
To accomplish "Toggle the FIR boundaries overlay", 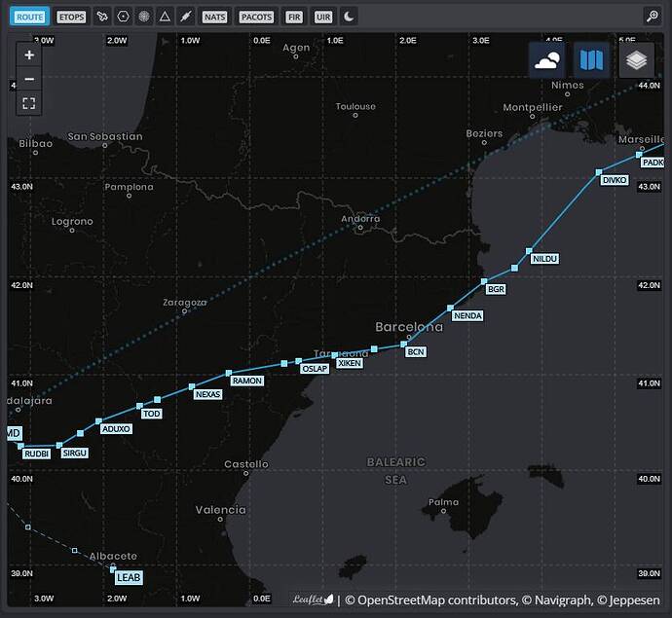I will [x=294, y=17].
